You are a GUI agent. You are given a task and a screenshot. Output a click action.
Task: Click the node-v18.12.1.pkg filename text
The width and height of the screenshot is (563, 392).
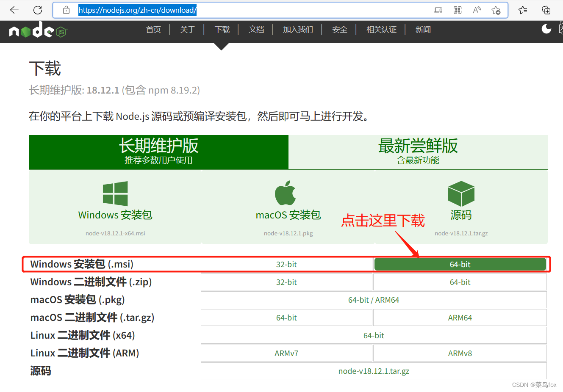[288, 233]
